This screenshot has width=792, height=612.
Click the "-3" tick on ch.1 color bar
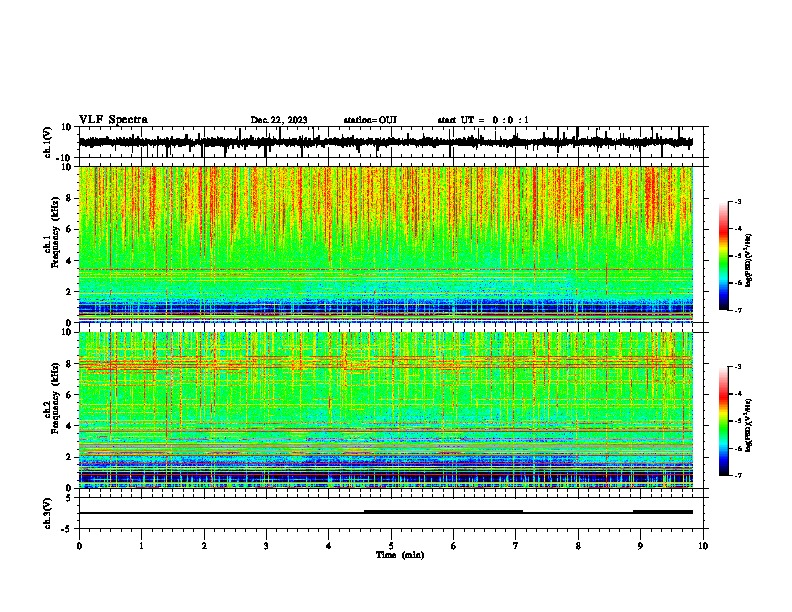pos(738,201)
